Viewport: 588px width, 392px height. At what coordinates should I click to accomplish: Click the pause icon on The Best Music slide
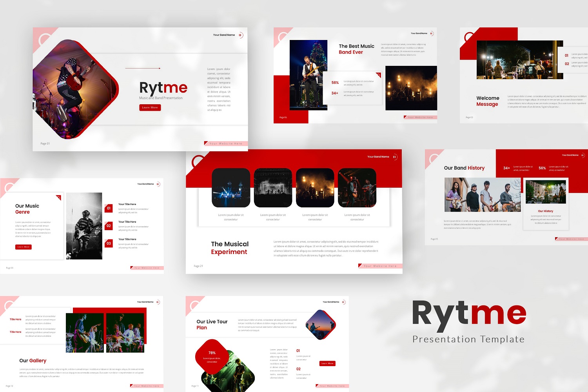(432, 34)
